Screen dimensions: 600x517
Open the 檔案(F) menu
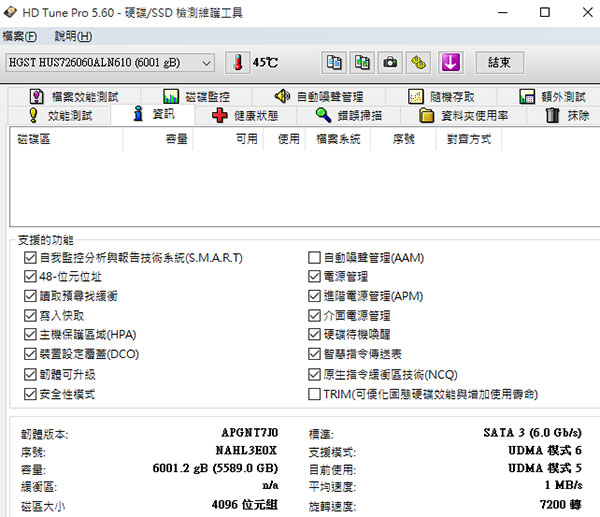[x=20, y=37]
